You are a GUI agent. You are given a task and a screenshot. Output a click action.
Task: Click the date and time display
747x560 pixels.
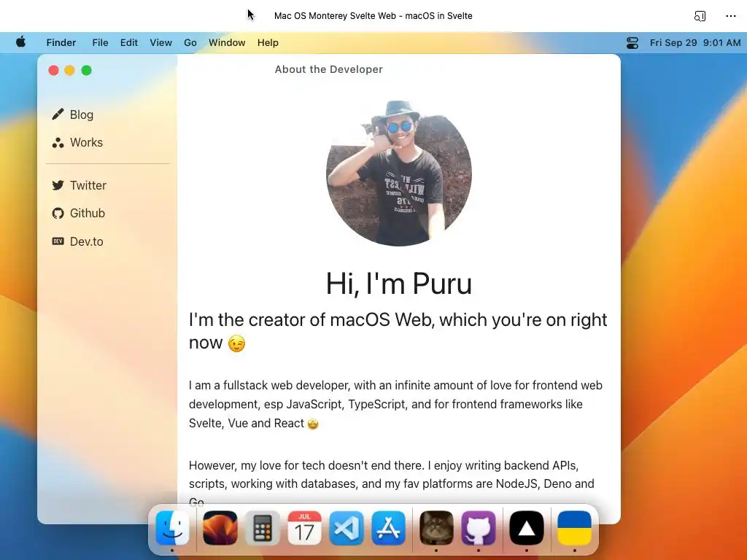click(x=695, y=42)
